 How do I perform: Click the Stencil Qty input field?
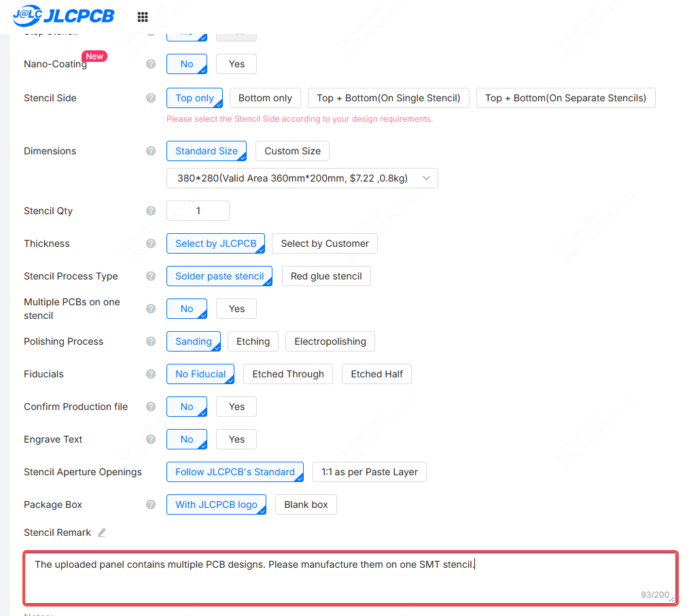click(x=198, y=211)
